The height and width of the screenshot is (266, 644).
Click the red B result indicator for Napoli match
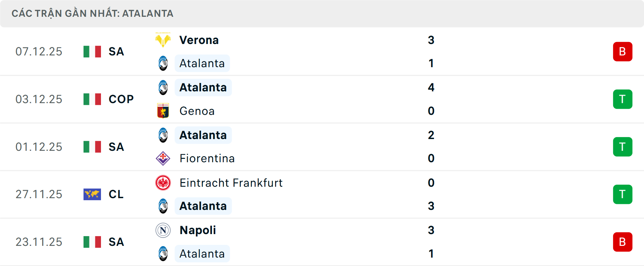[x=623, y=242]
